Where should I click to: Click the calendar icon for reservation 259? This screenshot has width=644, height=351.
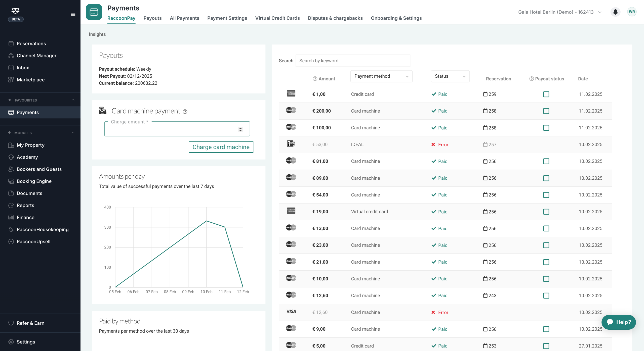485,94
